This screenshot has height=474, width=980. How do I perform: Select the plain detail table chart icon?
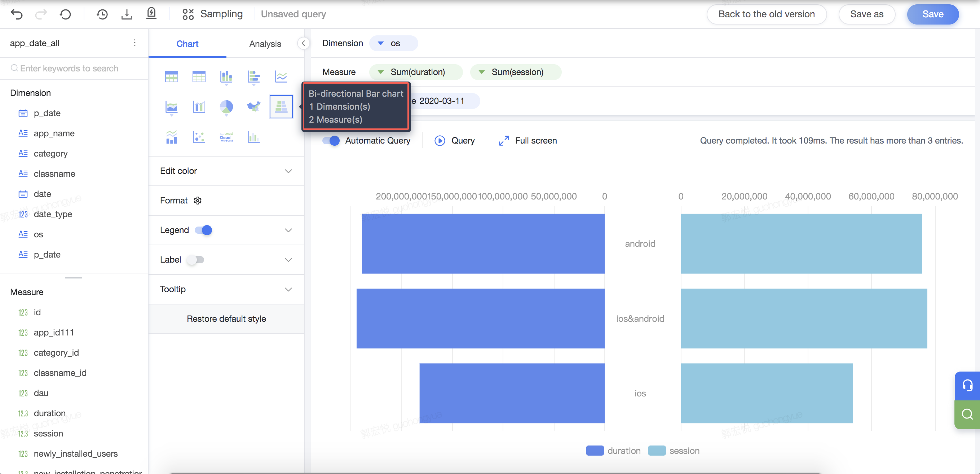click(199, 76)
